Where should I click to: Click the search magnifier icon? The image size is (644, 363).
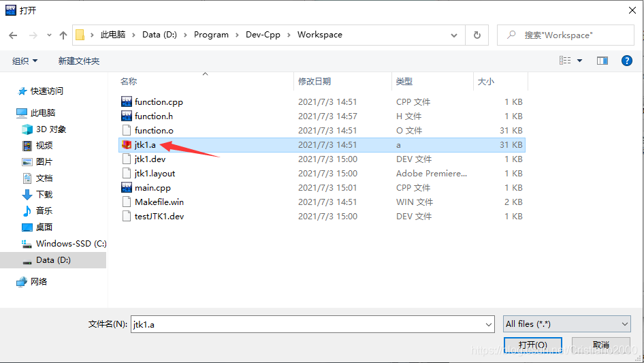(x=511, y=35)
